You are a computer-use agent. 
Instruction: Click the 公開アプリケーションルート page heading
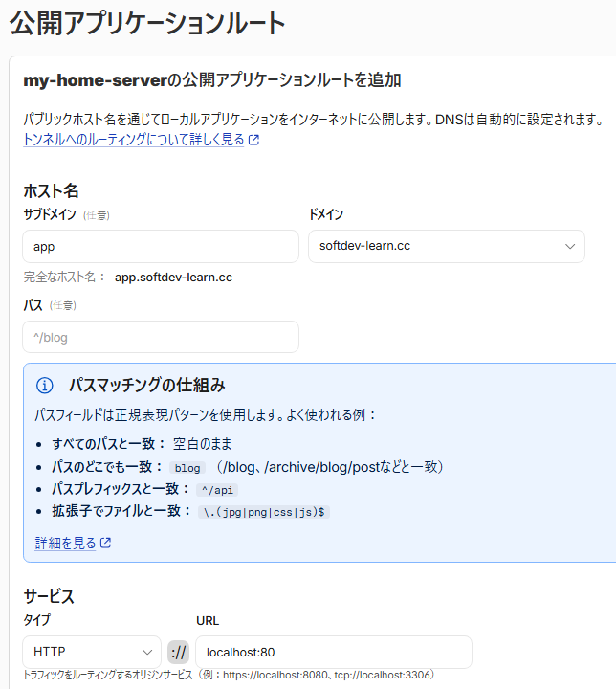[147, 23]
